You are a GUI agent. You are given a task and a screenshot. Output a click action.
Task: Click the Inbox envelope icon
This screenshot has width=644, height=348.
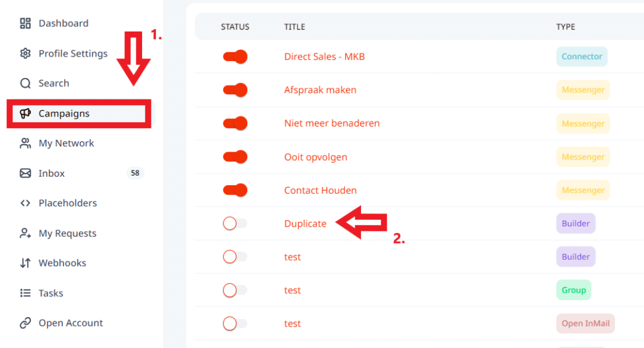click(25, 174)
